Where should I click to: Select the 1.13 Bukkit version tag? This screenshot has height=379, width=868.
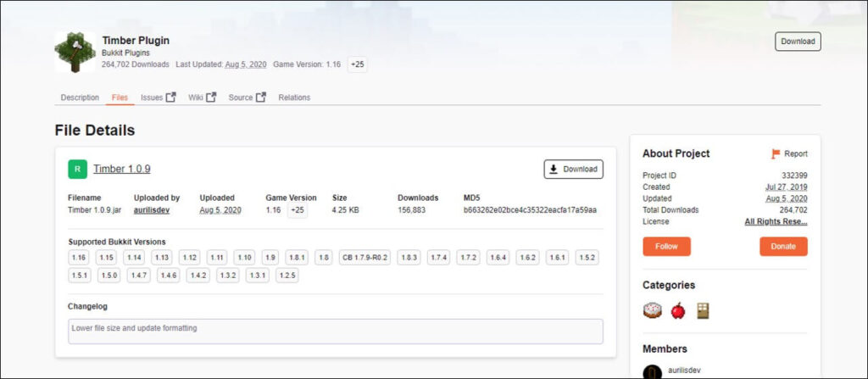coord(162,258)
